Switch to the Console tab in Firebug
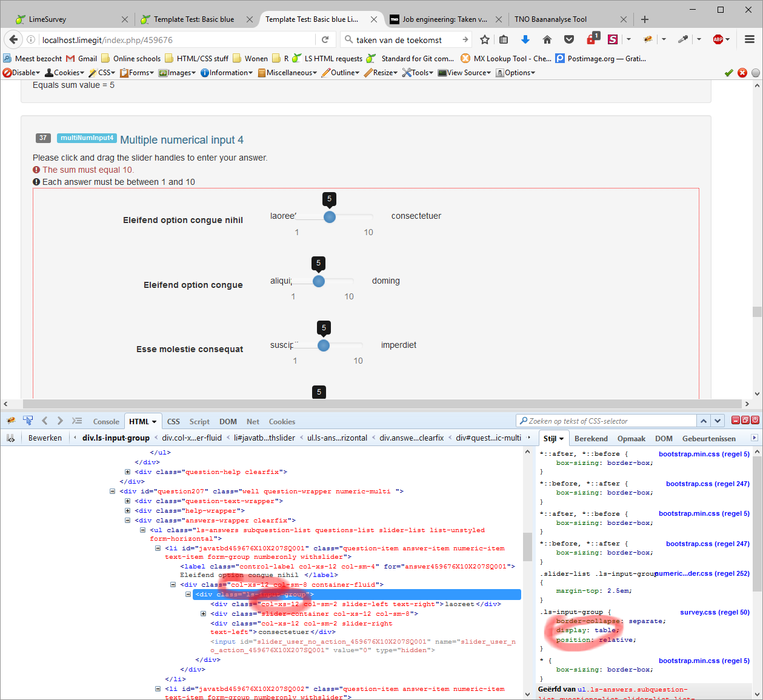The image size is (763, 700). [x=106, y=421]
